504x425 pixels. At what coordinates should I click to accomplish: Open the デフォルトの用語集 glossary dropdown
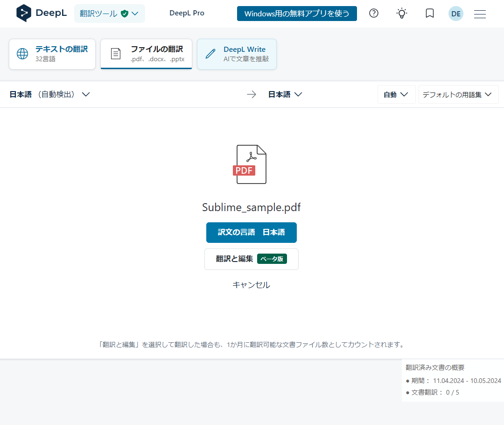tap(458, 94)
